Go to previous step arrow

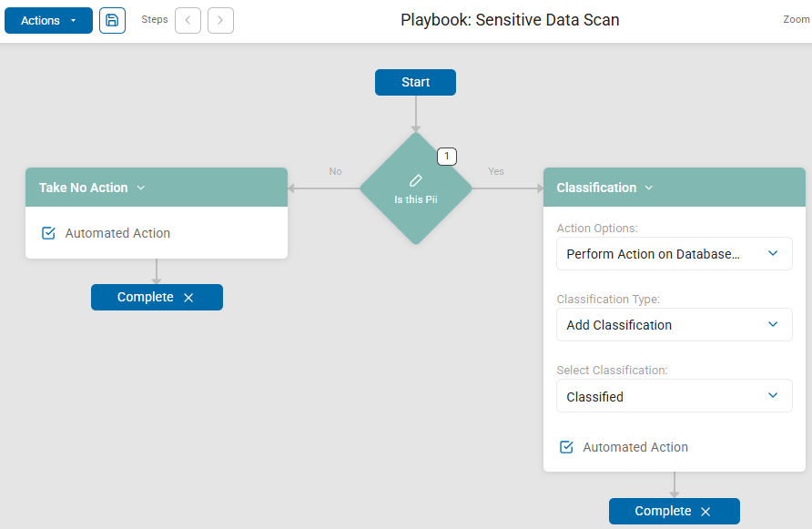(188, 20)
